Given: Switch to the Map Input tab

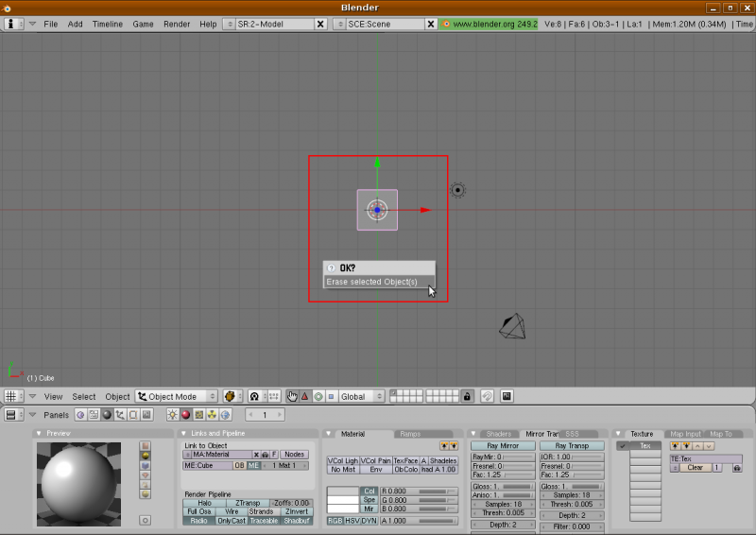Looking at the screenshot, I should (x=685, y=434).
